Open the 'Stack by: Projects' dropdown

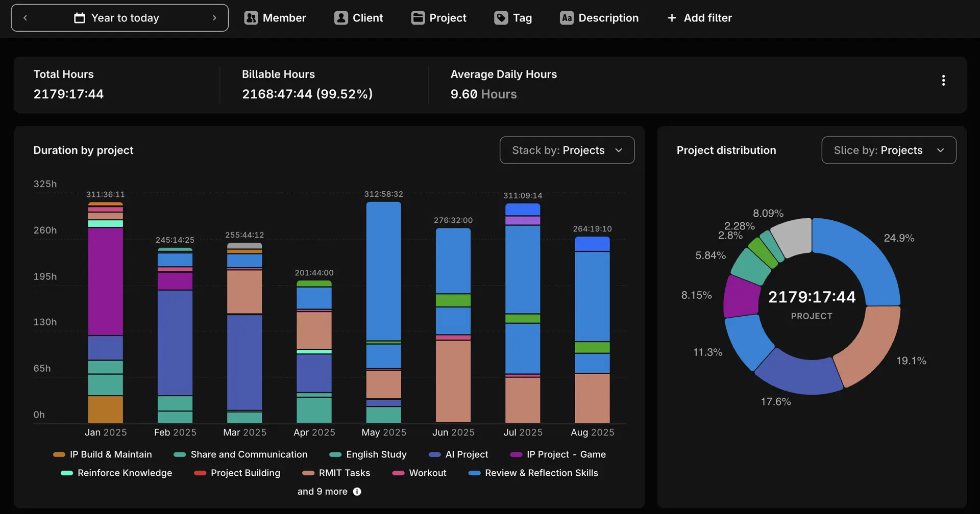[567, 150]
